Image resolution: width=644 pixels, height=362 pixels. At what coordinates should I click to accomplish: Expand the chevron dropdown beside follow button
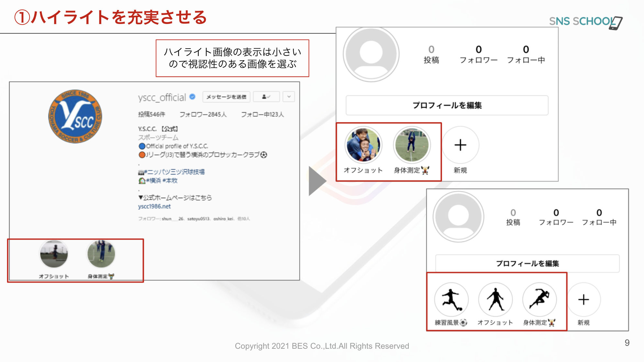point(289,96)
